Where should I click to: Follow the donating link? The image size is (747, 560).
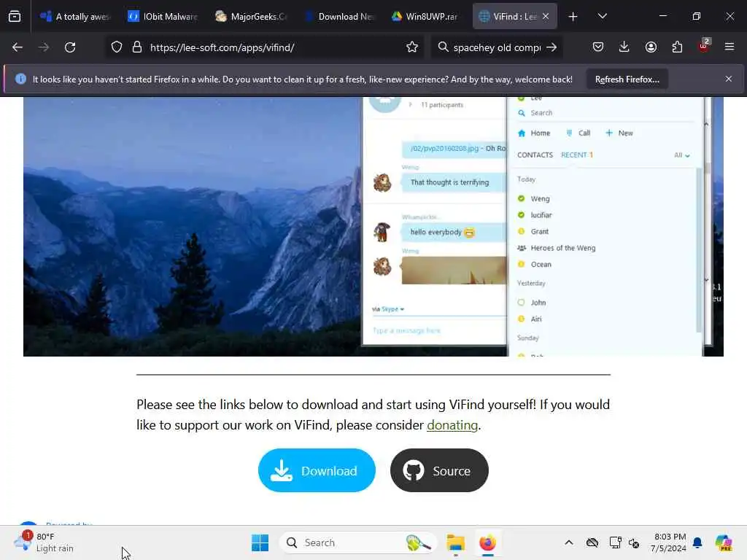(x=452, y=425)
